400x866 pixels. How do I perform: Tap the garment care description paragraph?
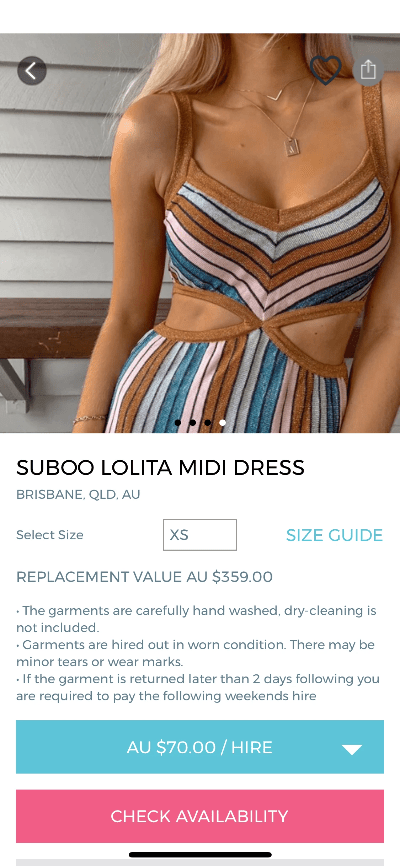pos(198,653)
